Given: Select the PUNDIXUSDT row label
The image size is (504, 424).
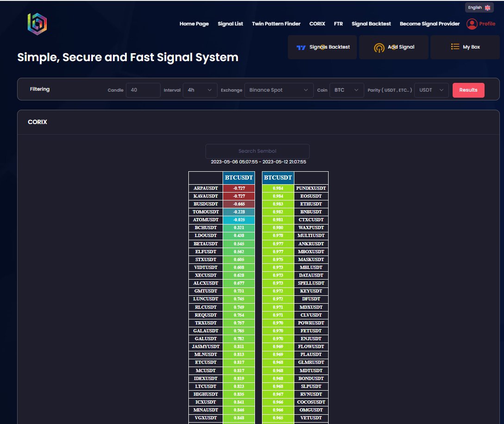Looking at the screenshot, I should (x=311, y=188).
